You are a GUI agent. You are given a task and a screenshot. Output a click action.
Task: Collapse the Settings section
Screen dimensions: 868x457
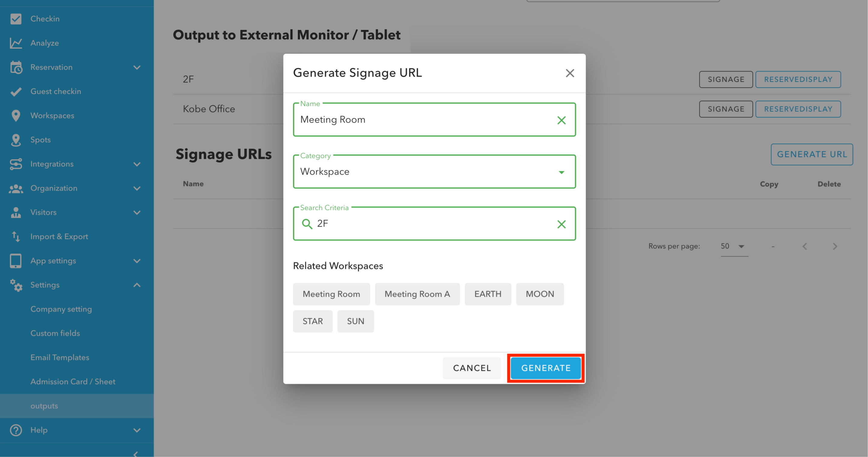(136, 285)
